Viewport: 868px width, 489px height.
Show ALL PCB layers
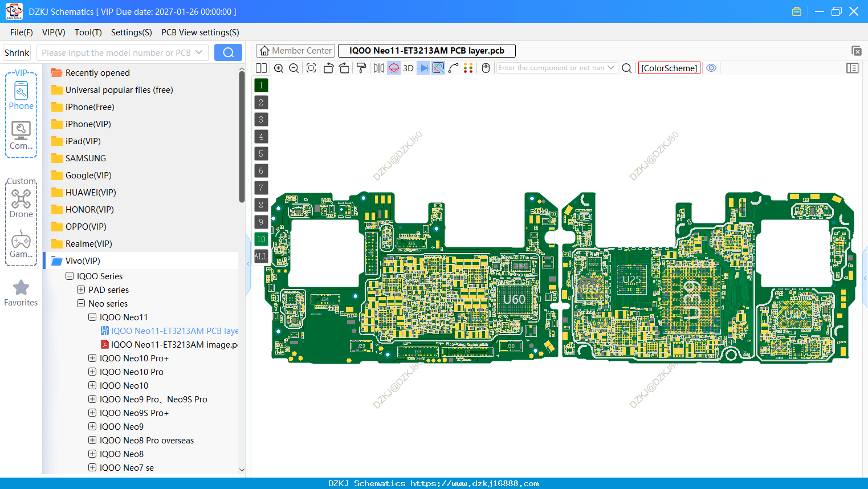tap(261, 256)
